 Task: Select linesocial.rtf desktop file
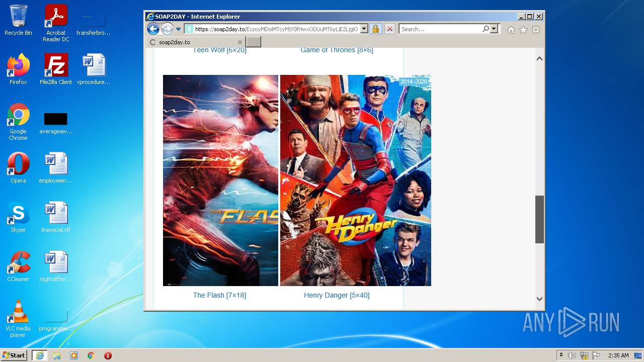(56, 217)
